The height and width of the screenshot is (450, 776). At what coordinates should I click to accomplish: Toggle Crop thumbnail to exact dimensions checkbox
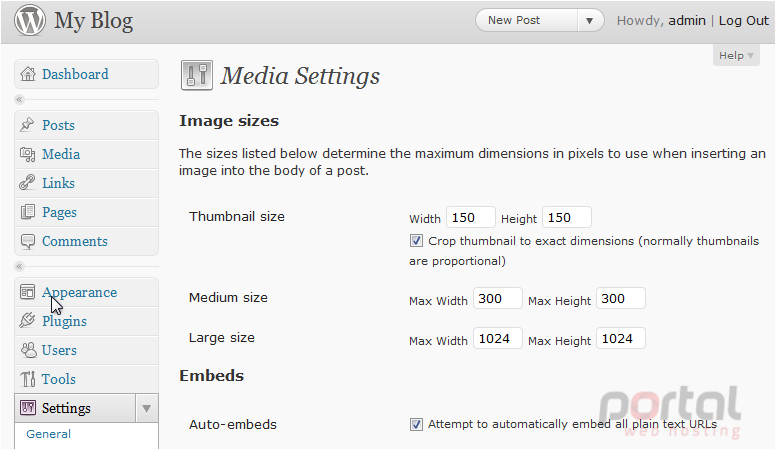coord(416,241)
